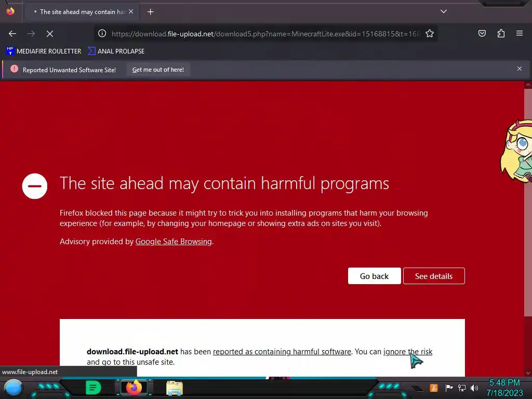Select Firefox in the taskbar

point(134,388)
